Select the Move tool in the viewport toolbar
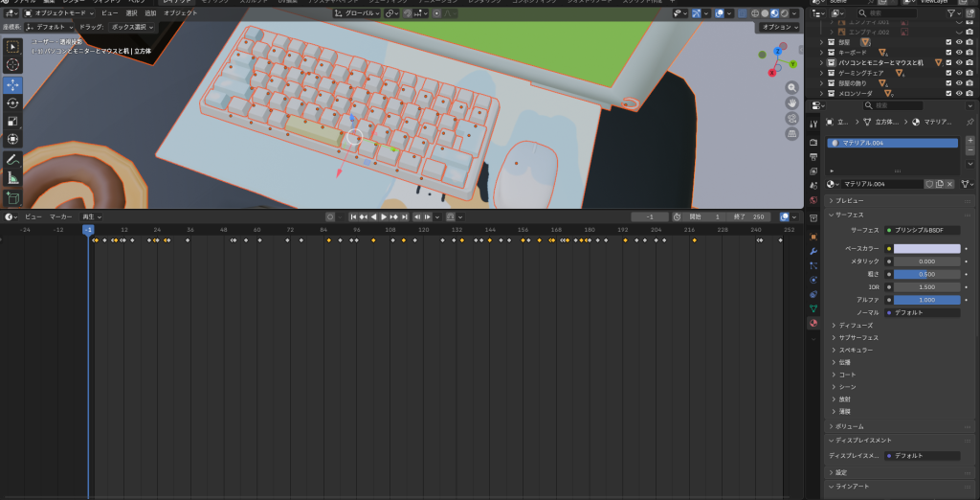Viewport: 980px width, 500px height. point(13,84)
